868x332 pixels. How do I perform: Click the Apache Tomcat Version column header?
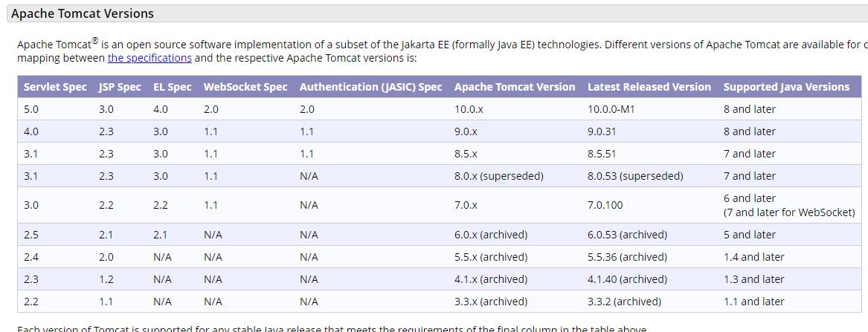pos(515,87)
